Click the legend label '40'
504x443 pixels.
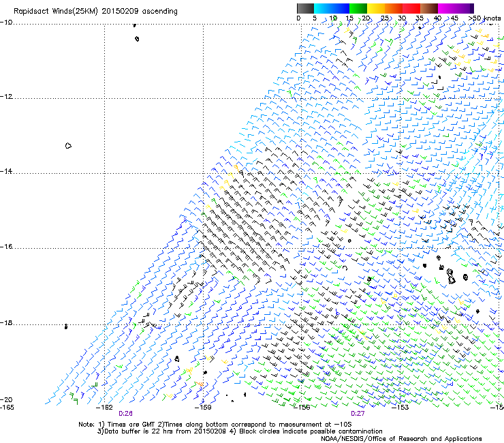437,18
